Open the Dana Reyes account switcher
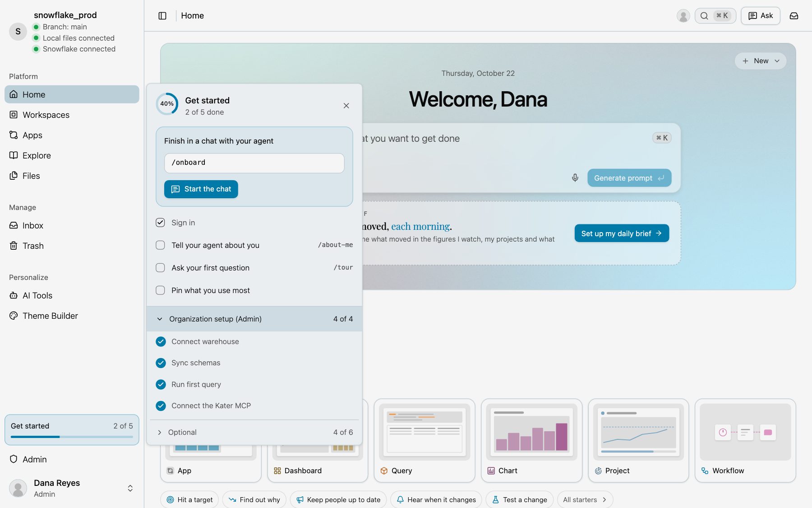This screenshot has width=812, height=508. coord(72,488)
